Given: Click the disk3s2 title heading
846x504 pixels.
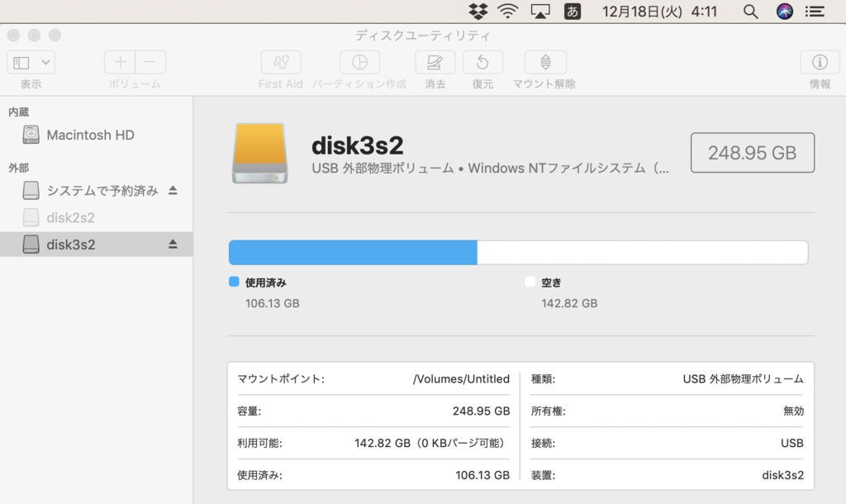Looking at the screenshot, I should pos(357,145).
